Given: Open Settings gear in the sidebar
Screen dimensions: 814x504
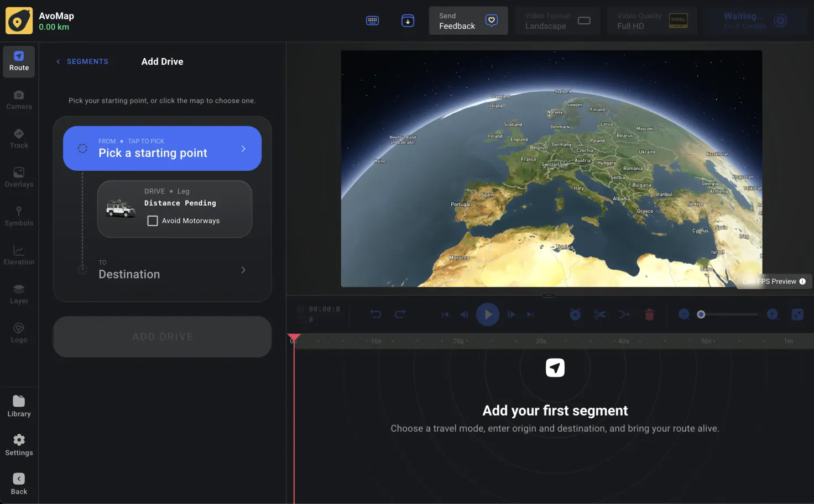Looking at the screenshot, I should pyautogui.click(x=19, y=445).
